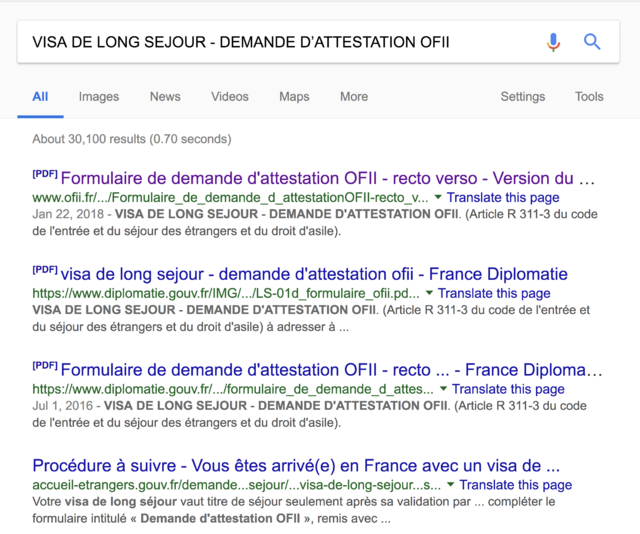Image resolution: width=640 pixels, height=534 pixels.
Task: Click the www.ofii.fr green URL text
Action: click(x=230, y=198)
